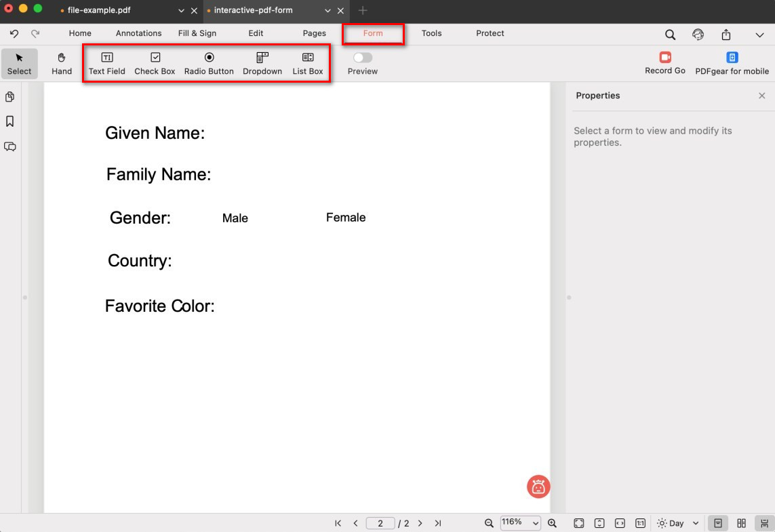Switch to the Annotations menu tab

[138, 33]
